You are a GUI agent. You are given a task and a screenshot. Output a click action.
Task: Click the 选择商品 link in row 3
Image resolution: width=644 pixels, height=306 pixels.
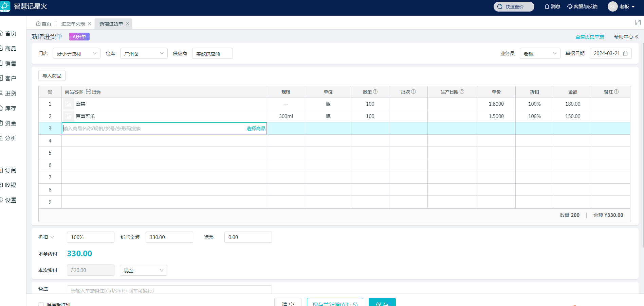click(256, 129)
